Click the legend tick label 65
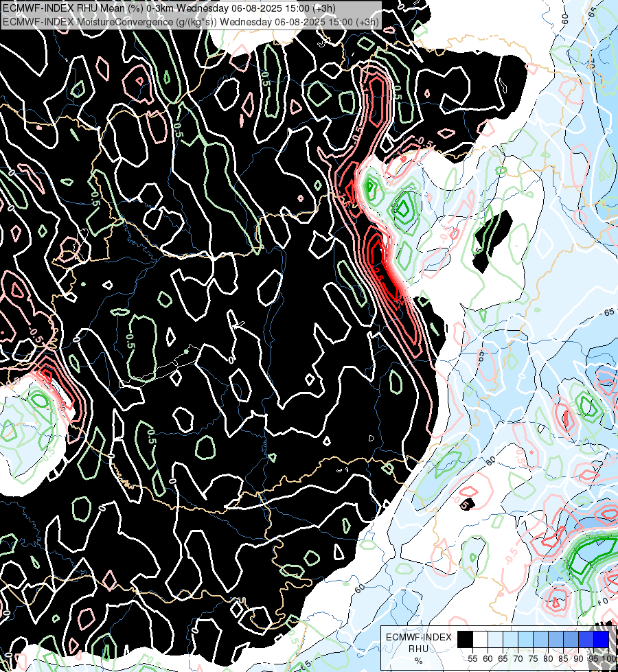This screenshot has width=618, height=672. 503,659
